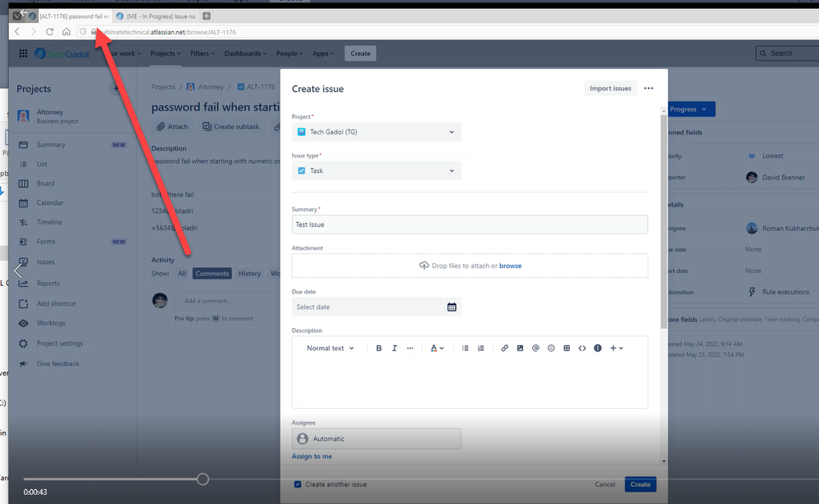Insert an info panel
Image resolution: width=819 pixels, height=504 pixels.
click(x=598, y=348)
